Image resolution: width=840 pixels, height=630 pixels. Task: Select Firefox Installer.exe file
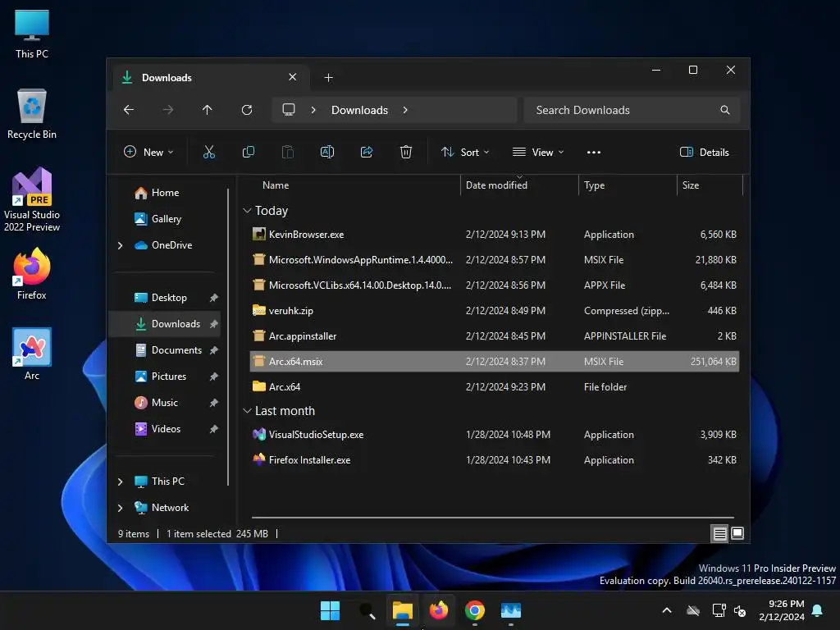coord(494,460)
